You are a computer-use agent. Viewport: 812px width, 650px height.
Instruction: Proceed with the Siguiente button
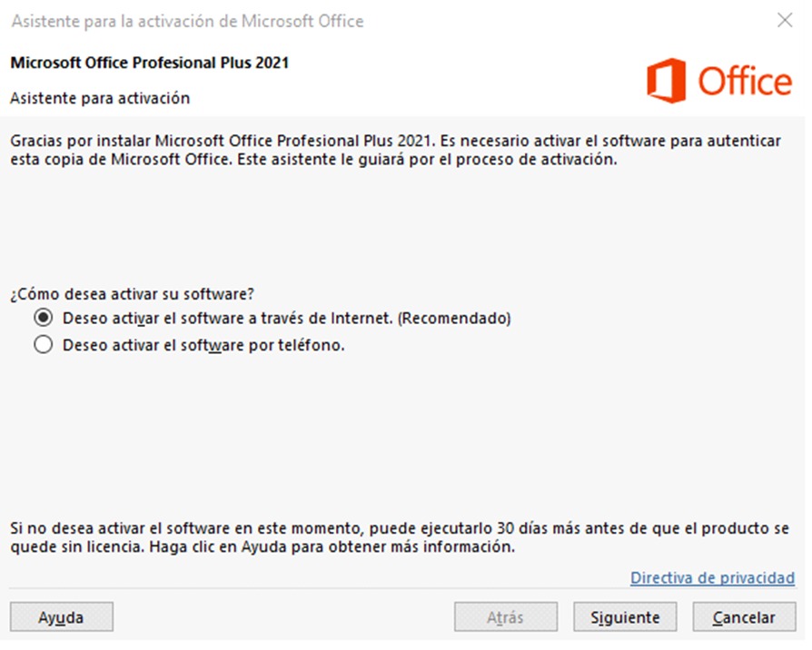(x=625, y=617)
